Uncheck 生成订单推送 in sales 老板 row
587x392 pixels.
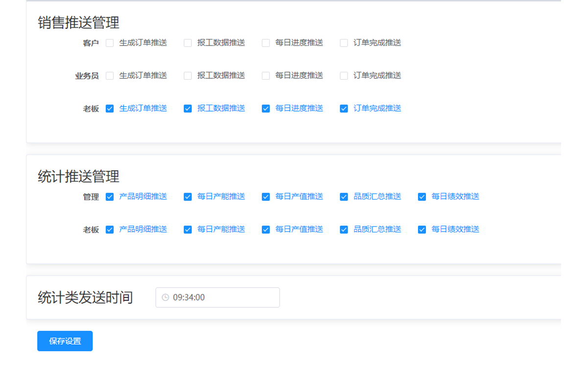[110, 109]
